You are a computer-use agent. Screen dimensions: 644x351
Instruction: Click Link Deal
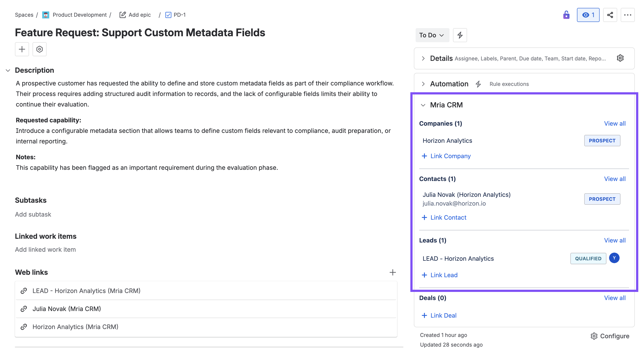[x=439, y=315]
